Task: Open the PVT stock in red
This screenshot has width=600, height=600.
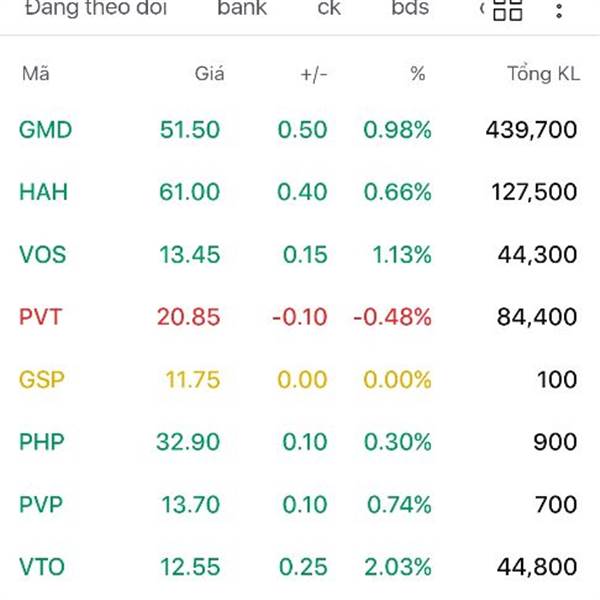Action: click(40, 317)
